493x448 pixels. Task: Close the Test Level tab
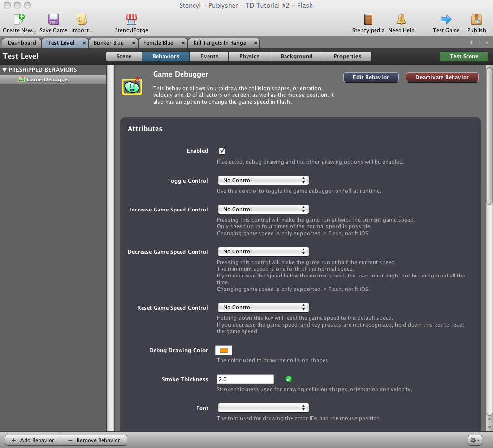(84, 43)
